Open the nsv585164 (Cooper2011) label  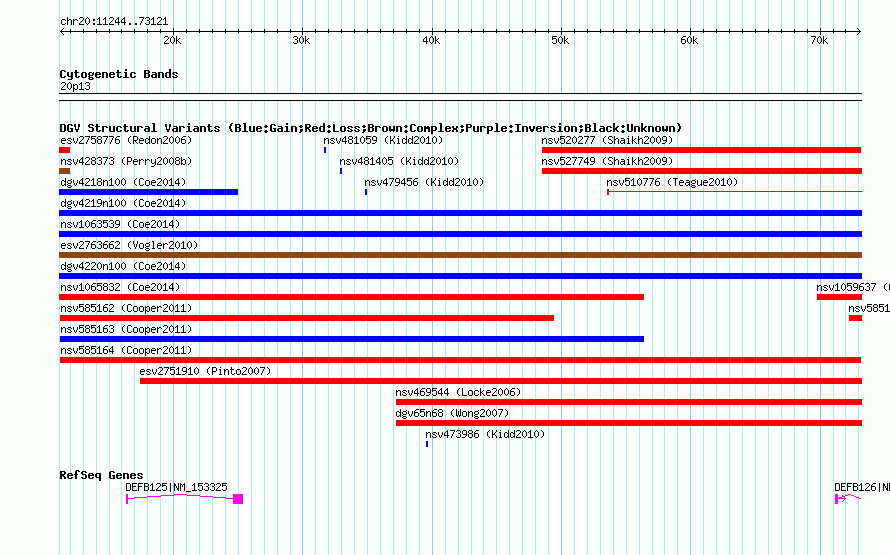coord(127,350)
